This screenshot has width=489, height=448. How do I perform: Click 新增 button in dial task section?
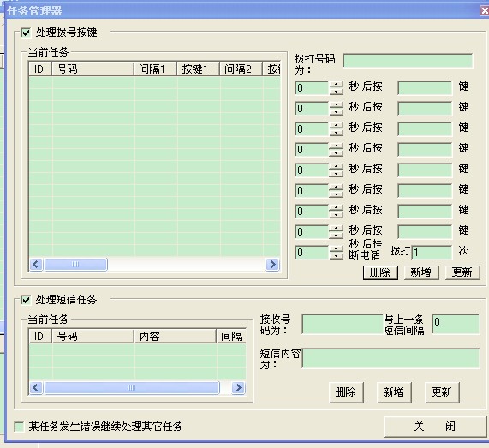click(421, 272)
